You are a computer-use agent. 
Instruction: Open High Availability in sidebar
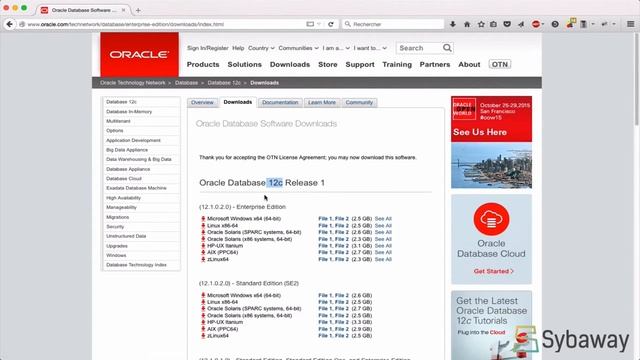pyautogui.click(x=123, y=198)
